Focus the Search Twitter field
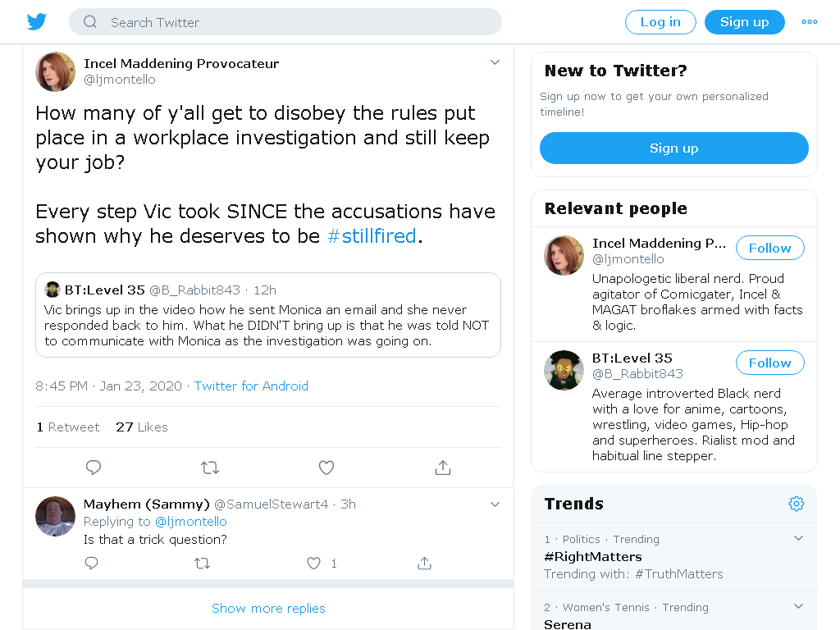Image resolution: width=840 pixels, height=630 pixels. pos(285,22)
